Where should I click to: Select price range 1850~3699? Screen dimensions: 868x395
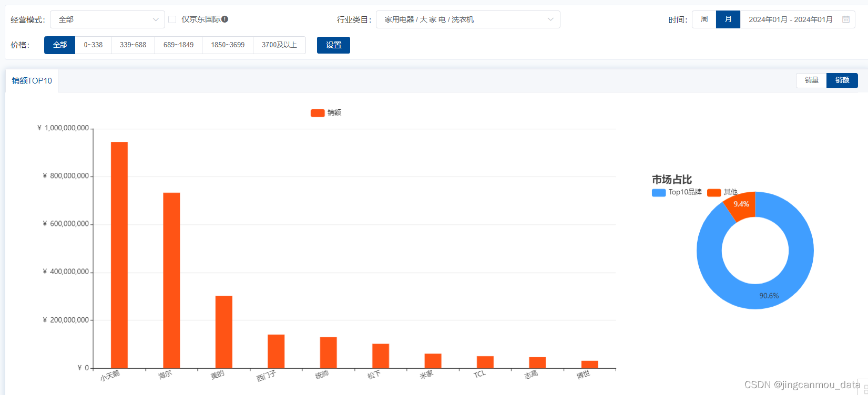(228, 45)
